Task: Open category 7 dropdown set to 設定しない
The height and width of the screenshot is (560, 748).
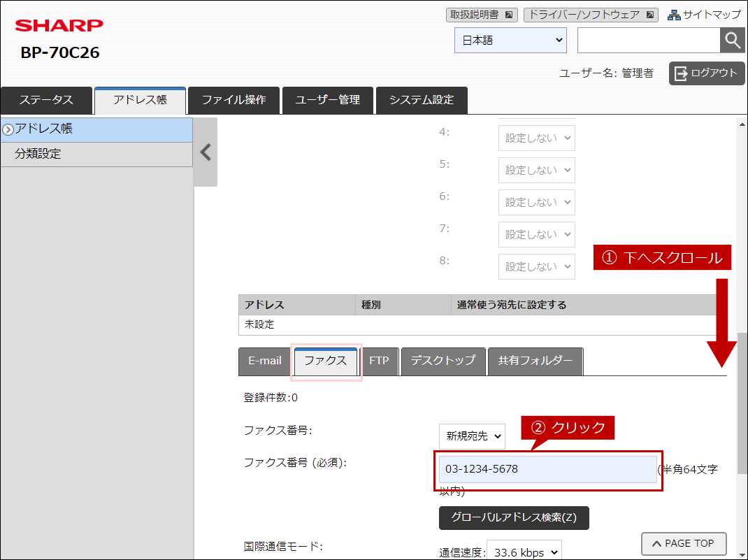Action: [x=537, y=234]
